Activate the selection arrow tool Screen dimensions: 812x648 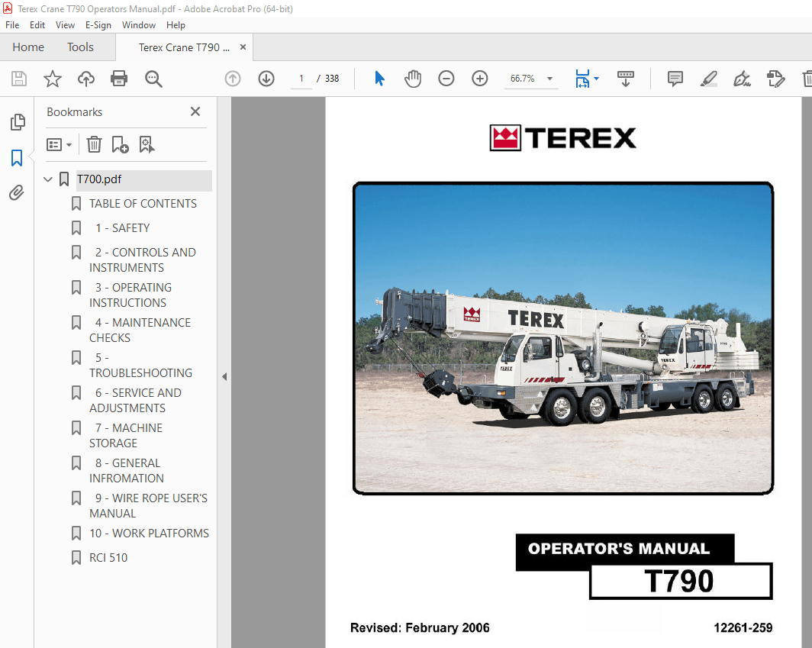tap(379, 78)
